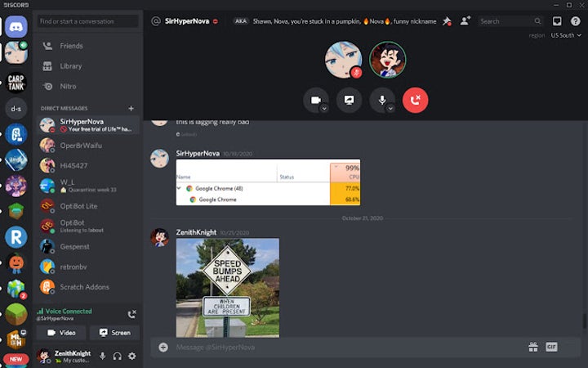The image size is (588, 368).
Task: Click the Screen share button in the voice panel
Action: [114, 333]
